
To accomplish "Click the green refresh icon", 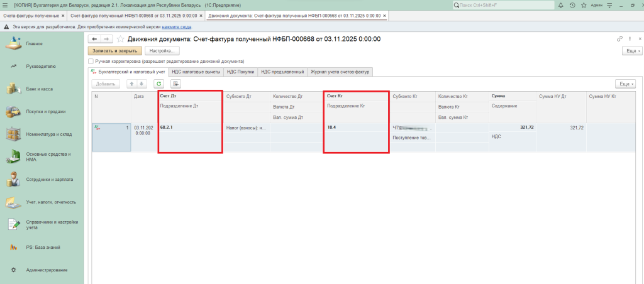I will tap(158, 84).
